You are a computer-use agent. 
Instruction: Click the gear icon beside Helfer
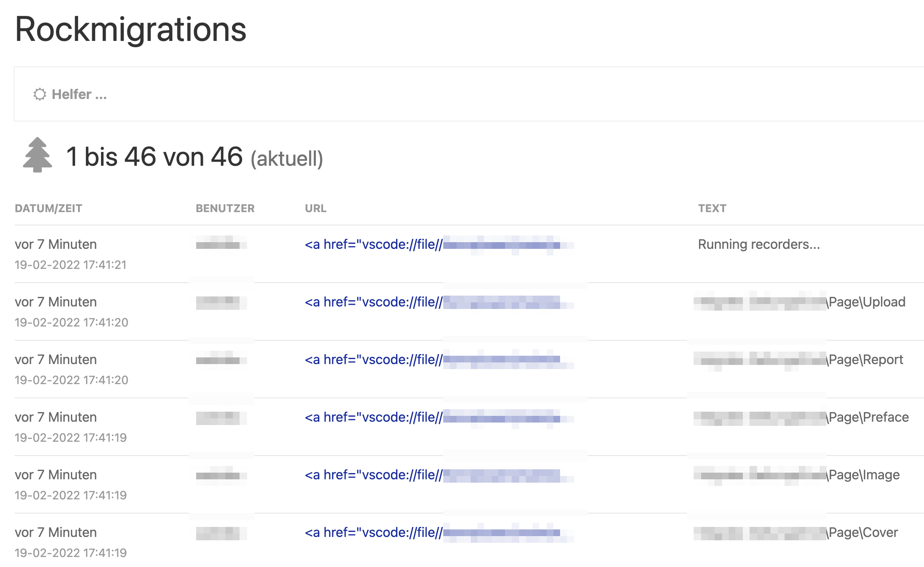pos(40,94)
